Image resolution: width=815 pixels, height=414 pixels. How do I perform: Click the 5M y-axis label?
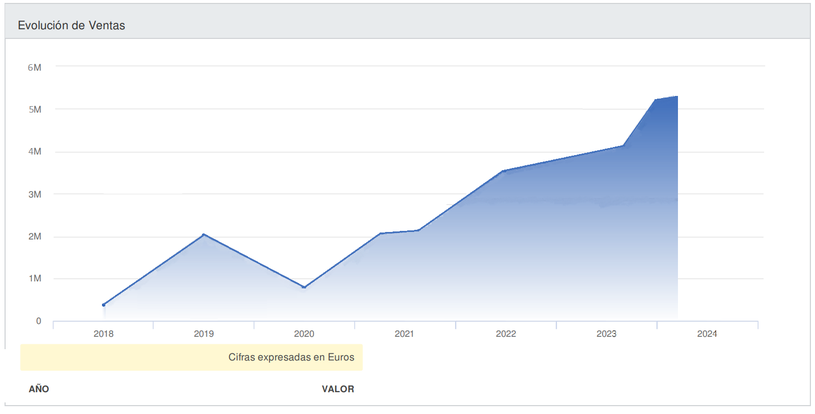[34, 109]
